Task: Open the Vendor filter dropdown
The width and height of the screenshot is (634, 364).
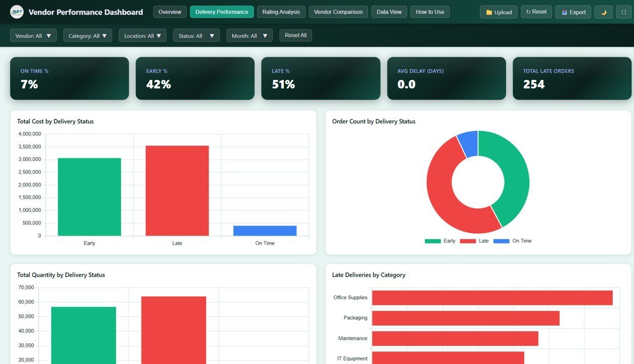Action: coord(33,35)
